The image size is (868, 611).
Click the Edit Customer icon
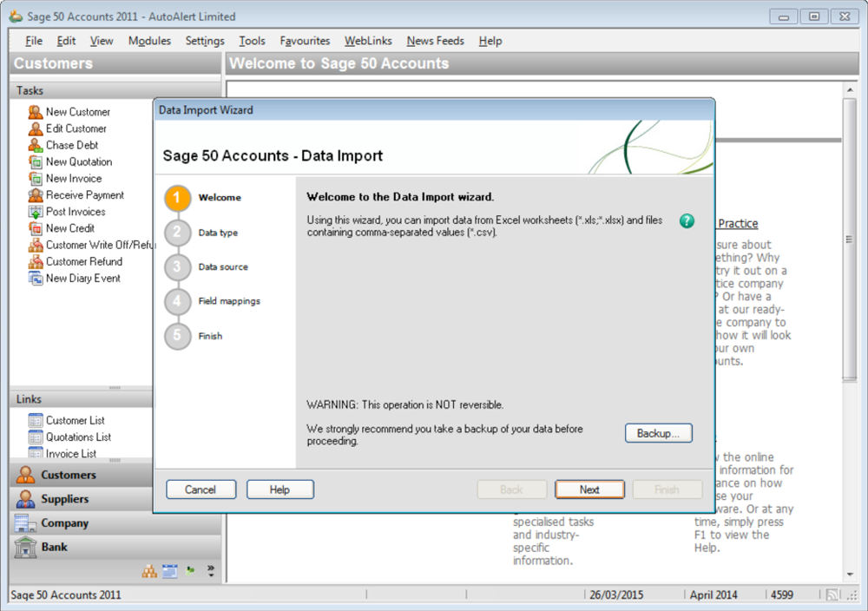point(36,128)
